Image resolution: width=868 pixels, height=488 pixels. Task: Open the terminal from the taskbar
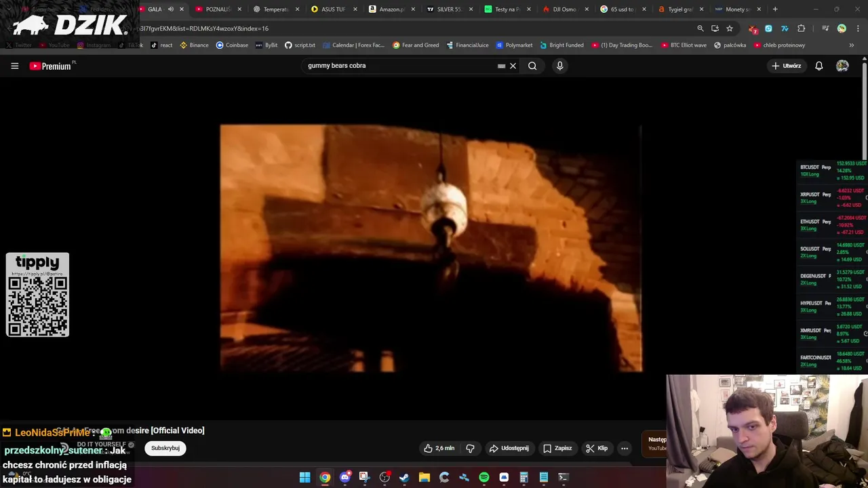point(563,477)
